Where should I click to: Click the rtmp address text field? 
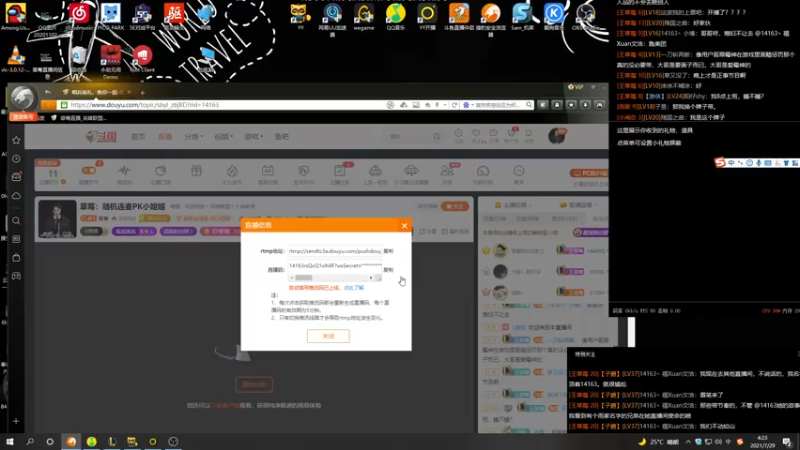click(x=334, y=251)
